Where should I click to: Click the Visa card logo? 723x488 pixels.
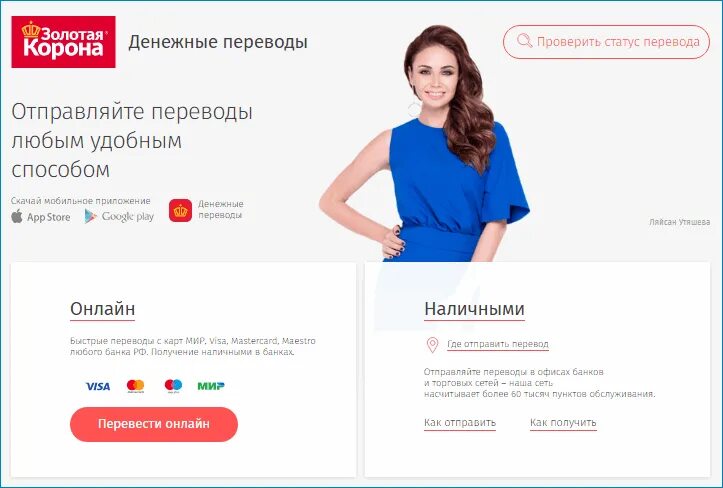(x=98, y=386)
